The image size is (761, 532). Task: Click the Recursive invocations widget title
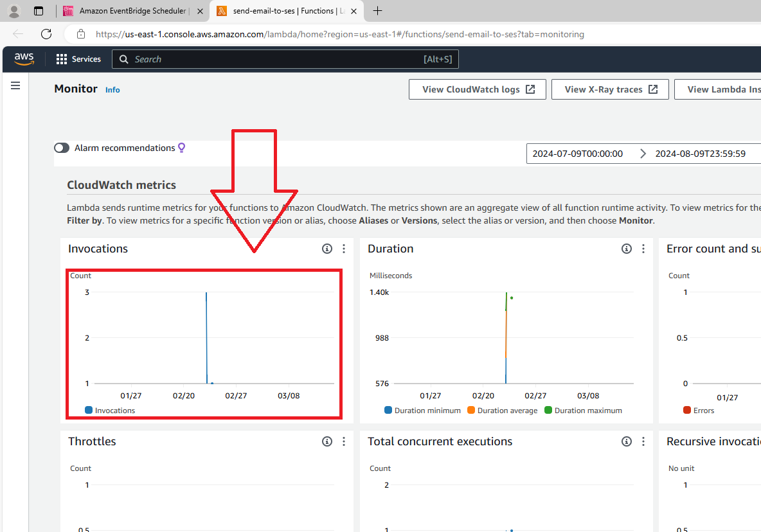713,441
